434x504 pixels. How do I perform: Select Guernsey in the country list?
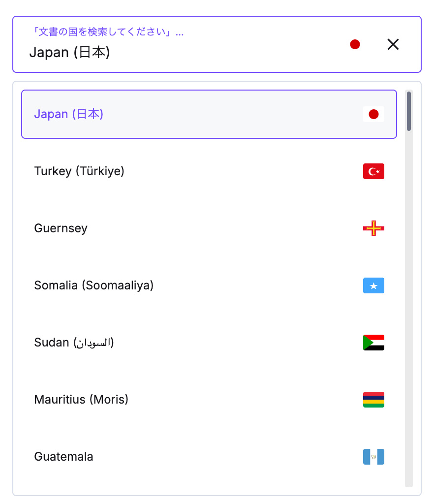[x=209, y=228]
